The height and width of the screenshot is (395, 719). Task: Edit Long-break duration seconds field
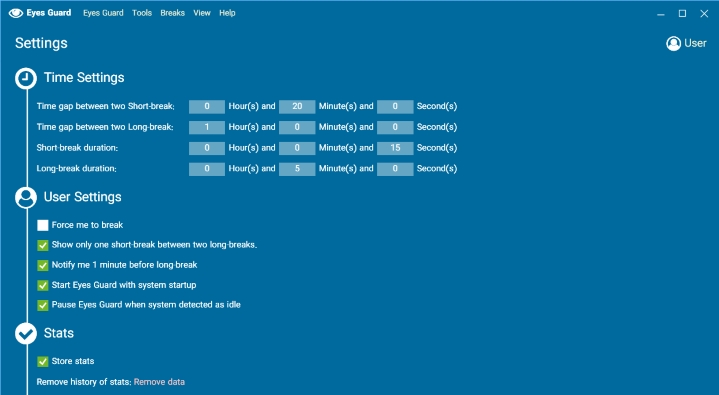tap(395, 169)
